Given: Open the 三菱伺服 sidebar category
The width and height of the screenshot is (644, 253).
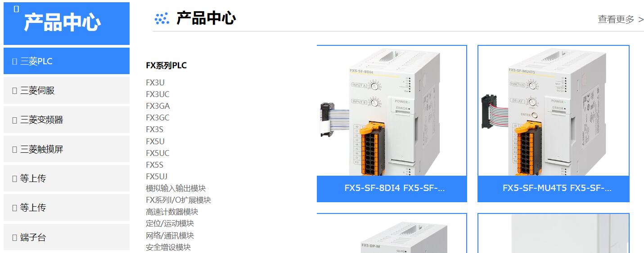Looking at the screenshot, I should (x=67, y=90).
